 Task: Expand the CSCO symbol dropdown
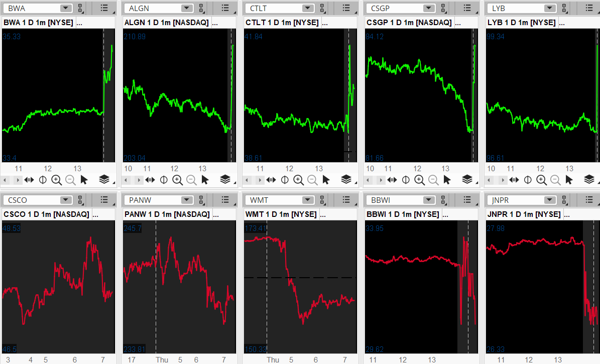click(x=66, y=200)
